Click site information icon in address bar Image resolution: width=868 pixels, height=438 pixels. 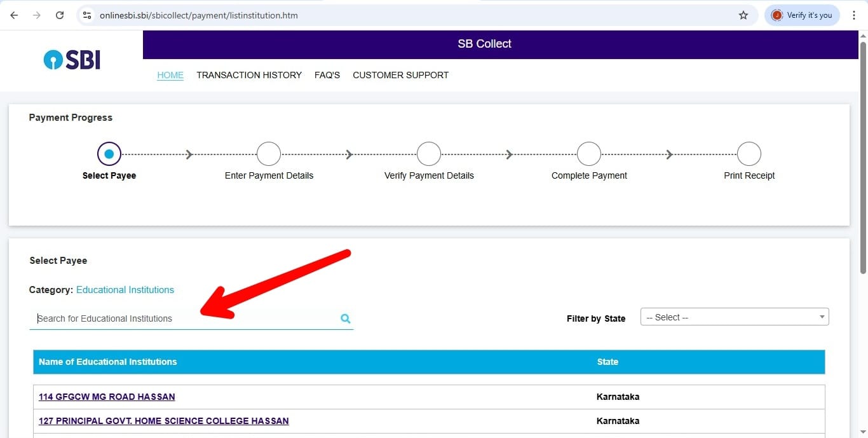tap(88, 15)
